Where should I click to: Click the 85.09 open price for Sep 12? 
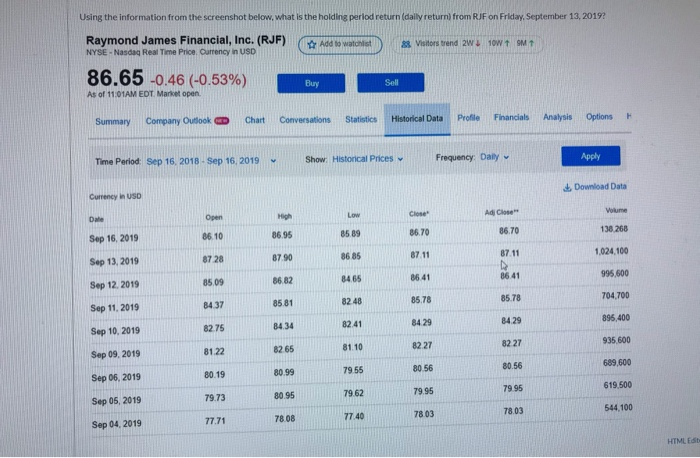213,283
